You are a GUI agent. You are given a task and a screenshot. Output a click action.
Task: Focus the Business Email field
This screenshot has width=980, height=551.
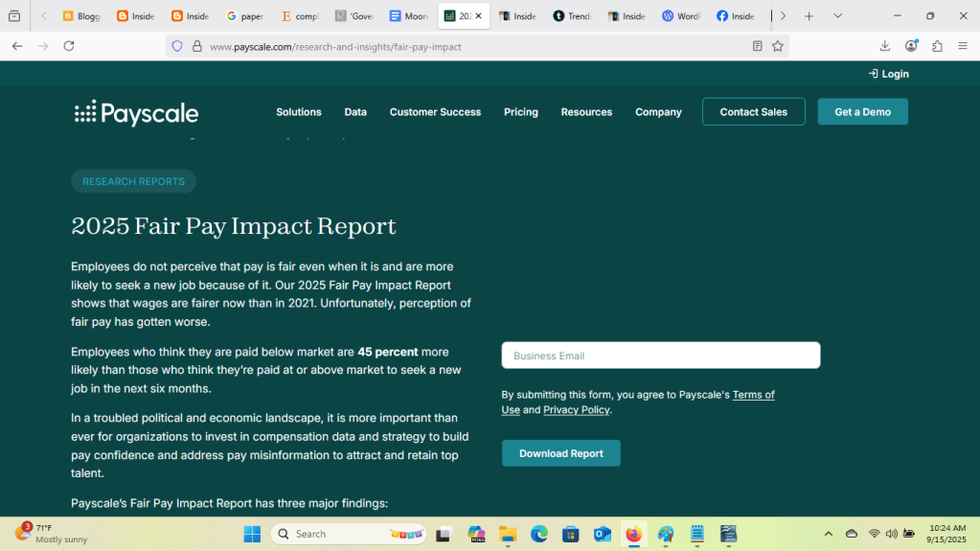coord(661,356)
